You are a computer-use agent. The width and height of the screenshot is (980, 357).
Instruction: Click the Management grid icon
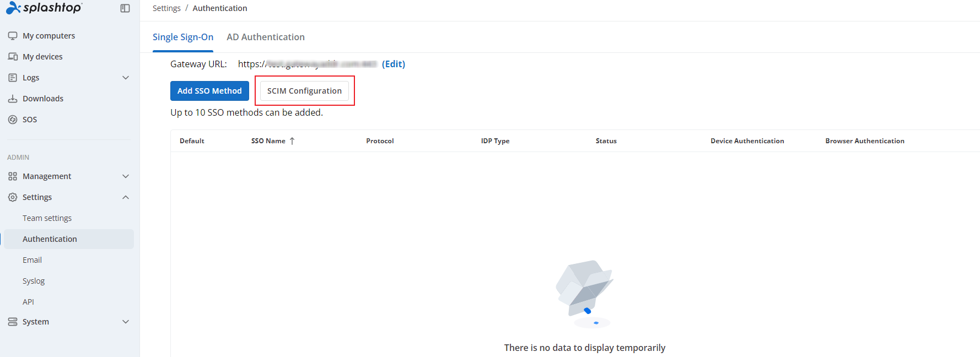13,176
